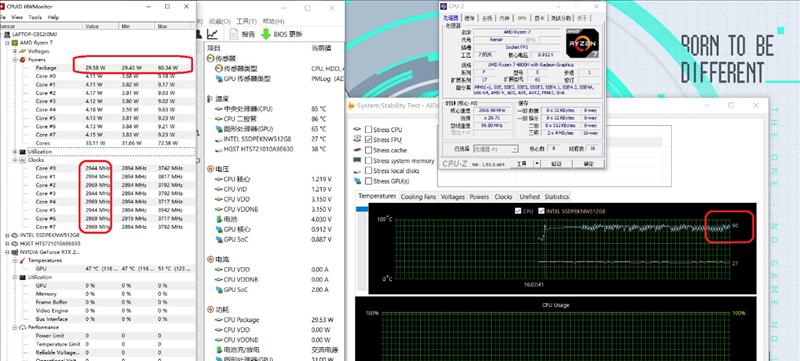Viewport: 800px width, 361px height.
Task: Click the 验证 button in CPU-Z
Action: 556,164
